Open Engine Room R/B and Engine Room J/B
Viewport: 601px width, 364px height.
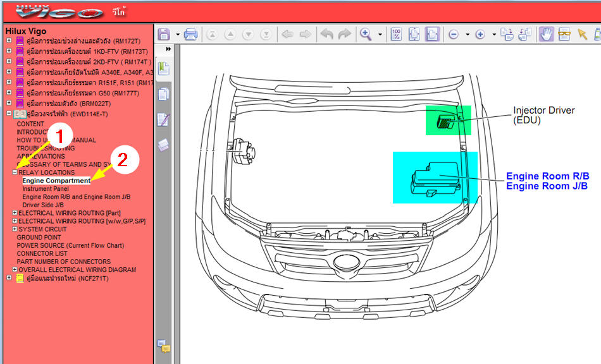77,197
